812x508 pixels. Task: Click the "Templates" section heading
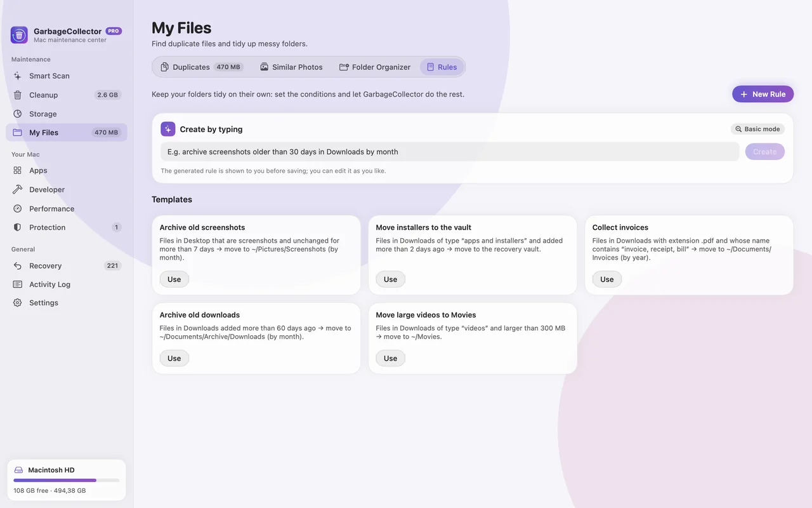tap(172, 199)
